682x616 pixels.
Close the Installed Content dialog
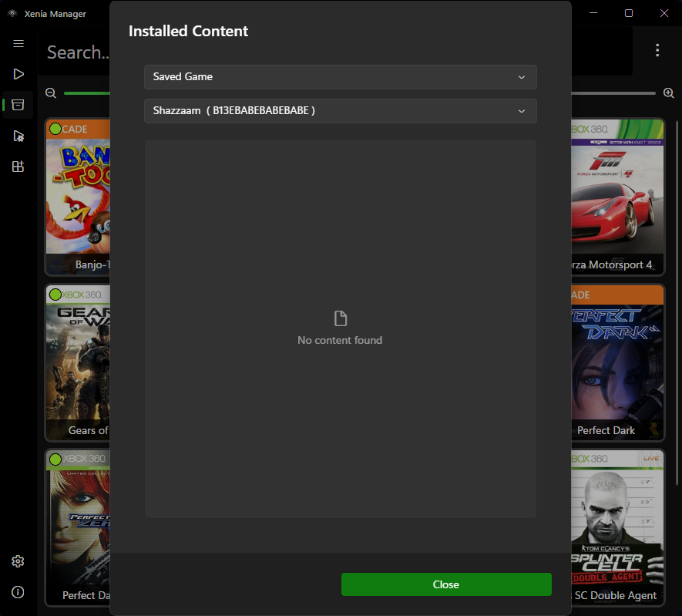(445, 584)
